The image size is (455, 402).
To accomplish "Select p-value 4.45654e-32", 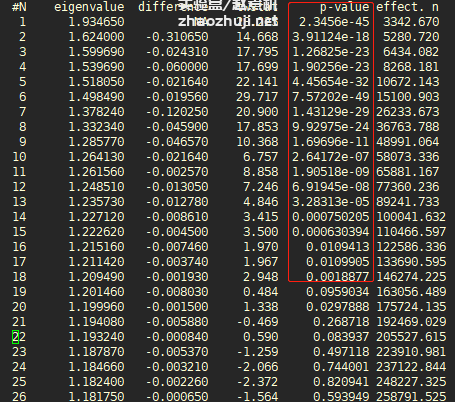I will tap(331, 82).
